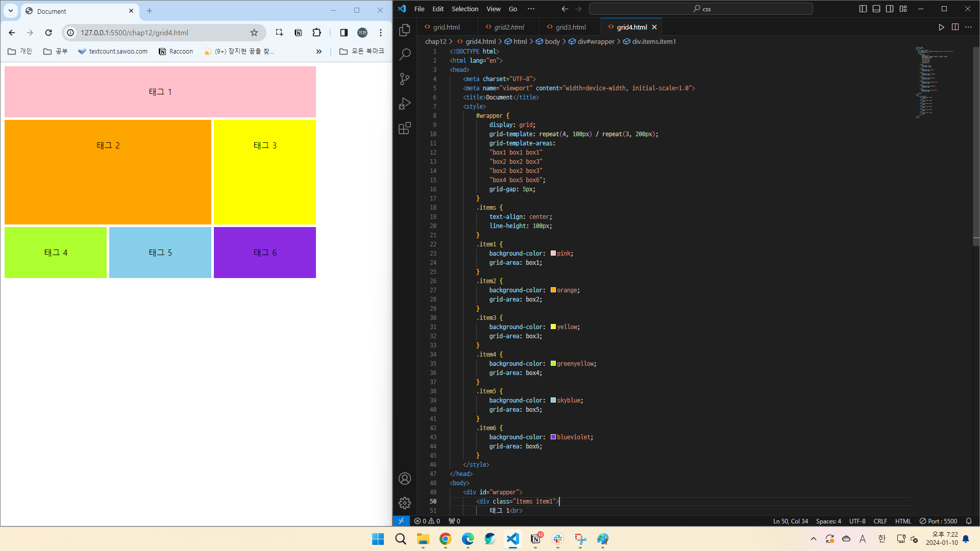
Task: Click the greenyellow color swatch in code
Action: click(x=553, y=363)
